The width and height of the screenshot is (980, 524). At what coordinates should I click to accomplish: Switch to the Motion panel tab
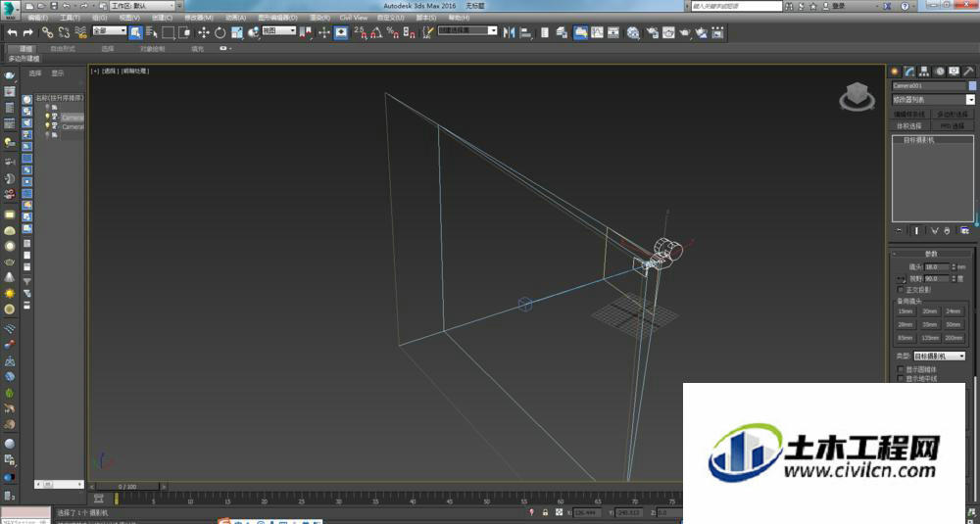point(940,71)
